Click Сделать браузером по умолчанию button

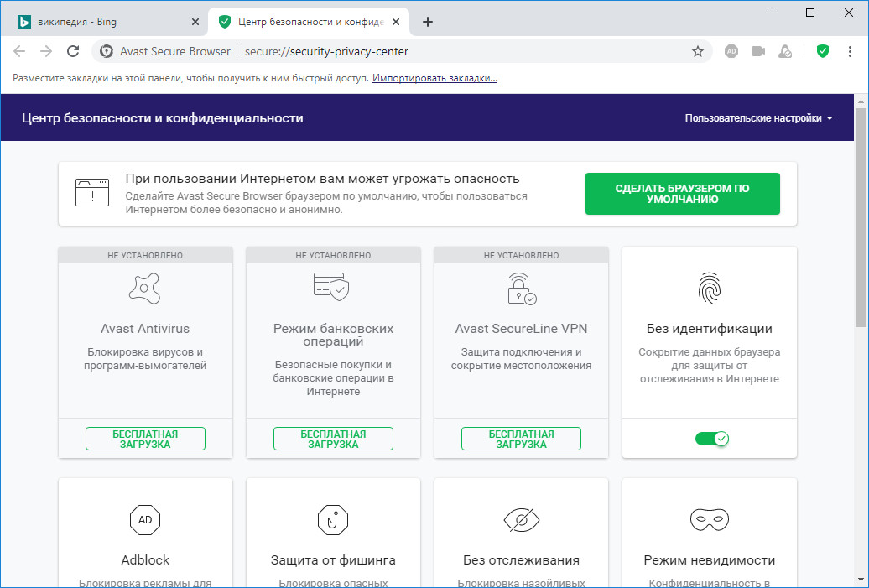[682, 194]
